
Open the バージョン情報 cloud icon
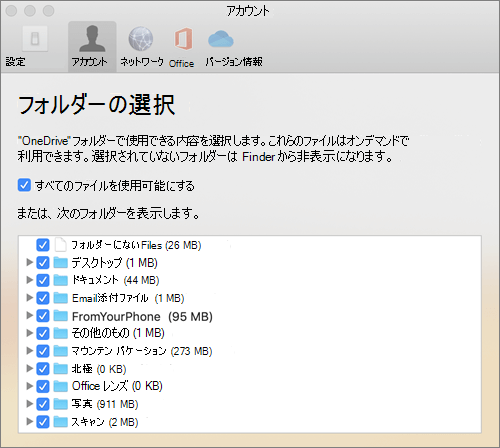(221, 39)
